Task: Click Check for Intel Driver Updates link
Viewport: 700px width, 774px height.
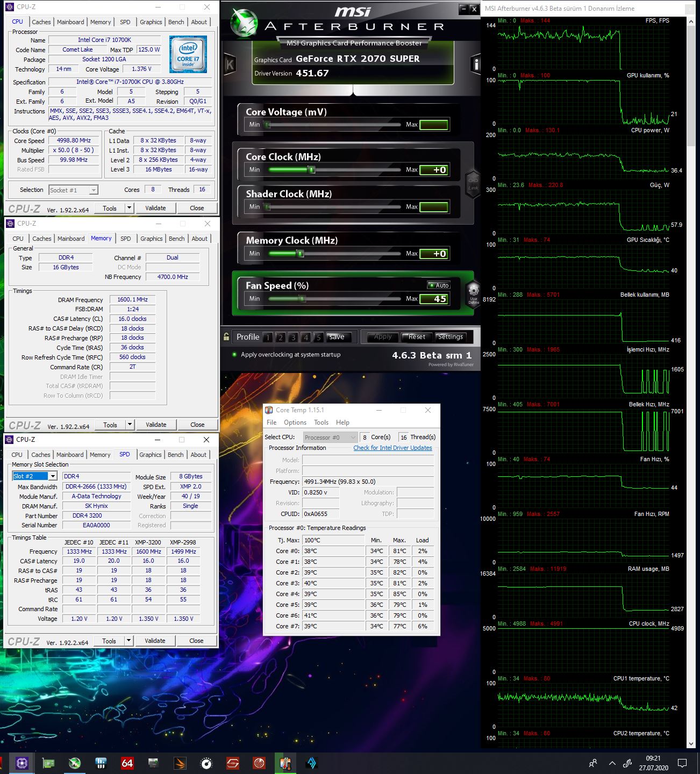Action: [x=392, y=448]
